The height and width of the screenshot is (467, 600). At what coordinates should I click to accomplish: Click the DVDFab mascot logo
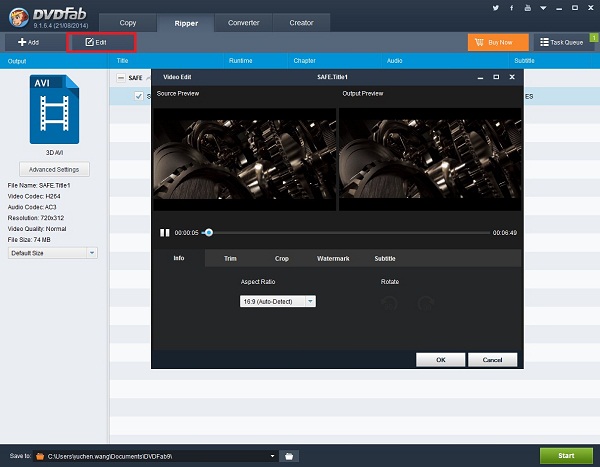[19, 17]
